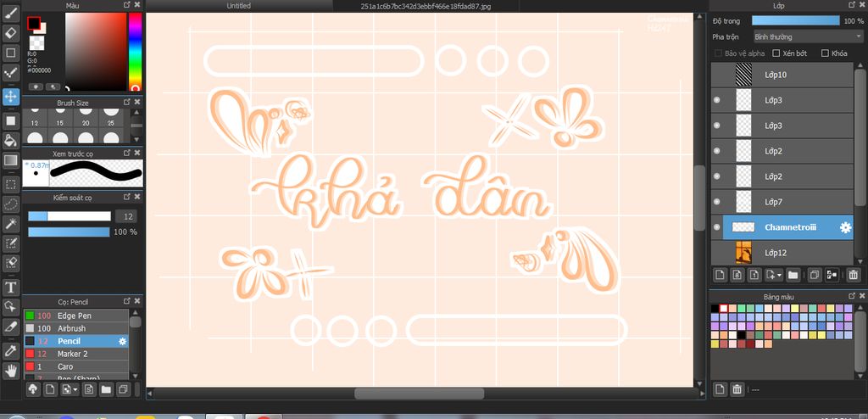Select the Dot tool

(10, 73)
